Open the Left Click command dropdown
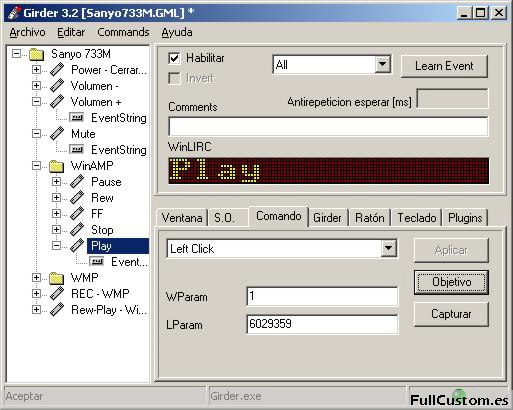The width and height of the screenshot is (513, 410). (389, 248)
